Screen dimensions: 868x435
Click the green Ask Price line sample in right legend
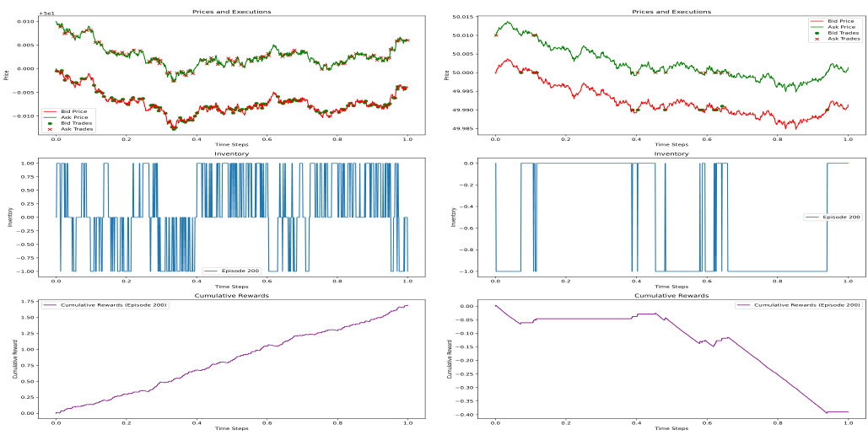tap(817, 26)
